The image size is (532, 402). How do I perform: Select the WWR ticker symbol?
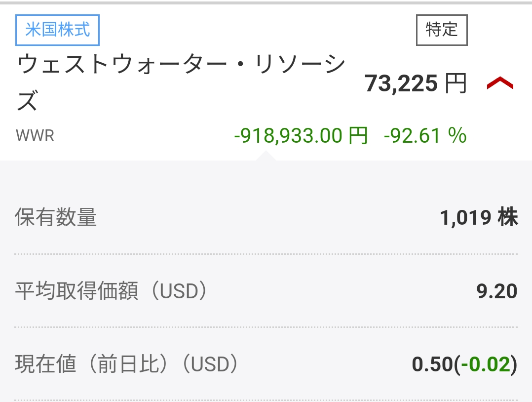coord(35,136)
